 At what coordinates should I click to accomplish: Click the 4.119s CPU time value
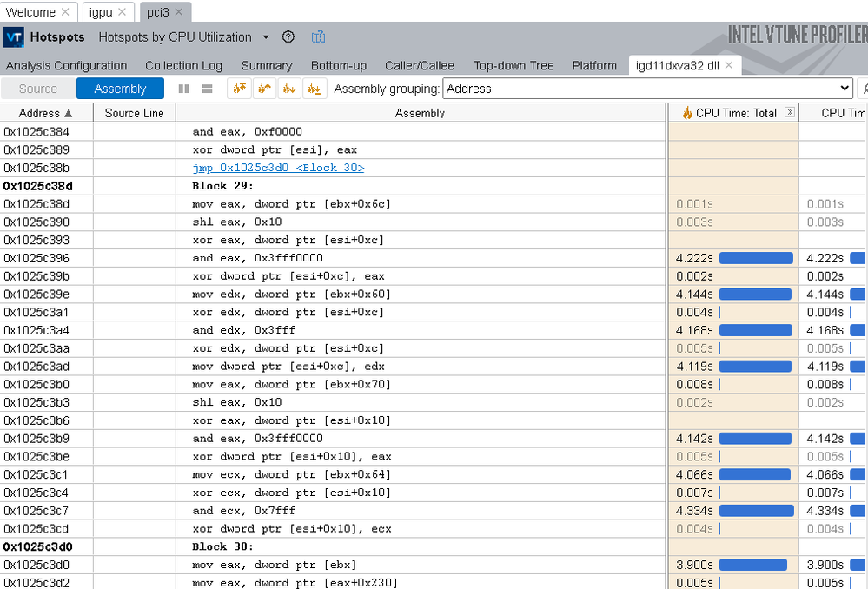click(x=694, y=367)
